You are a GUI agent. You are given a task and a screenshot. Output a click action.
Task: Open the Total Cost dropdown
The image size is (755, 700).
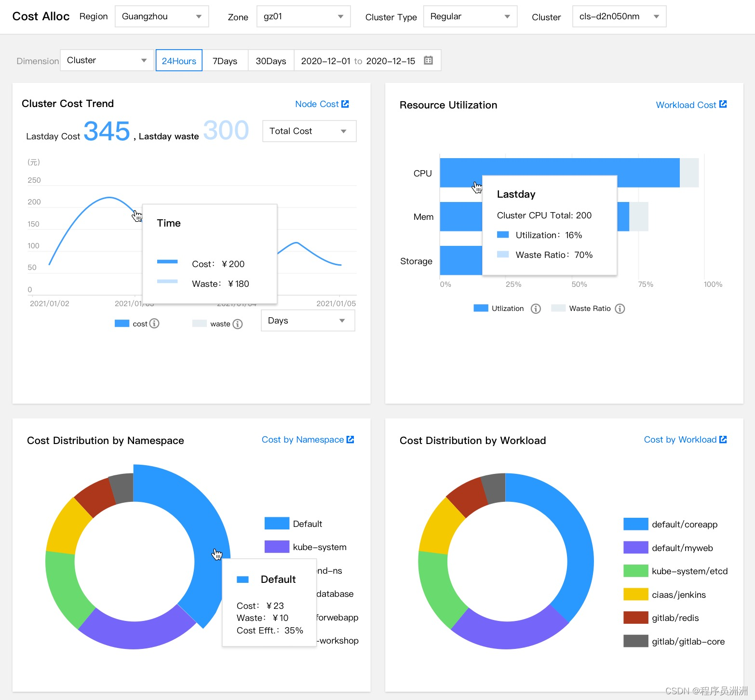pyautogui.click(x=309, y=131)
